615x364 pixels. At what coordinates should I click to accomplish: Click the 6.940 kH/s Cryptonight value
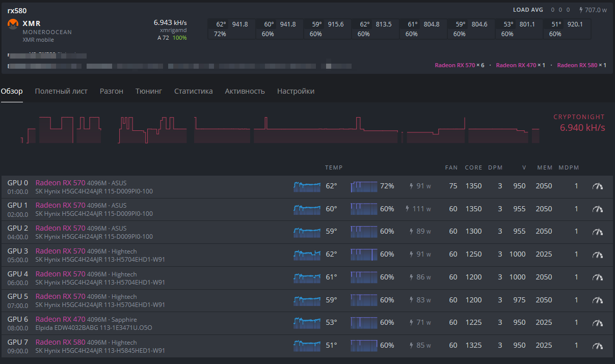pyautogui.click(x=582, y=128)
